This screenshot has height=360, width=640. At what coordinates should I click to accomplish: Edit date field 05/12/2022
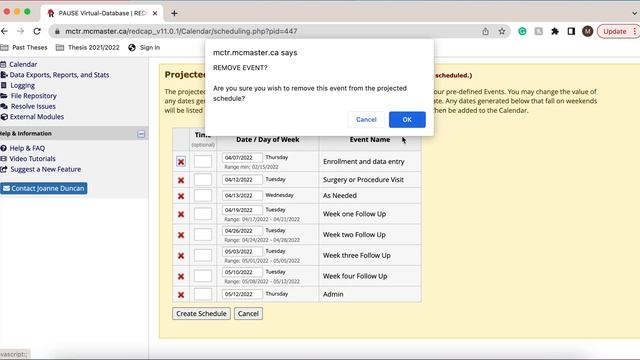[242, 294]
